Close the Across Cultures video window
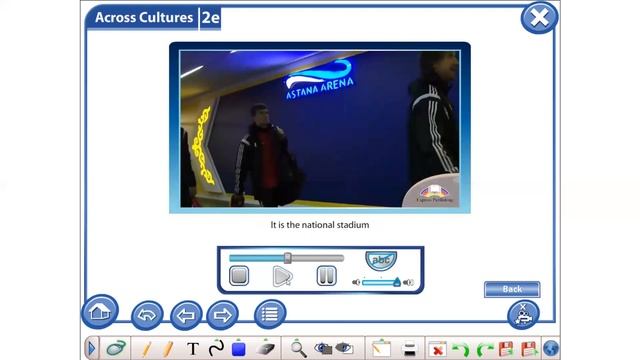Screen dimensions: 640x360 tap(539, 18)
